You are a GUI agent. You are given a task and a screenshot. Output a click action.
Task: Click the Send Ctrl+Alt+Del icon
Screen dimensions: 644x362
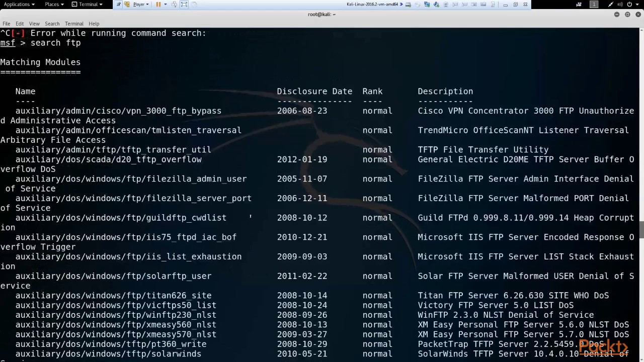click(174, 4)
